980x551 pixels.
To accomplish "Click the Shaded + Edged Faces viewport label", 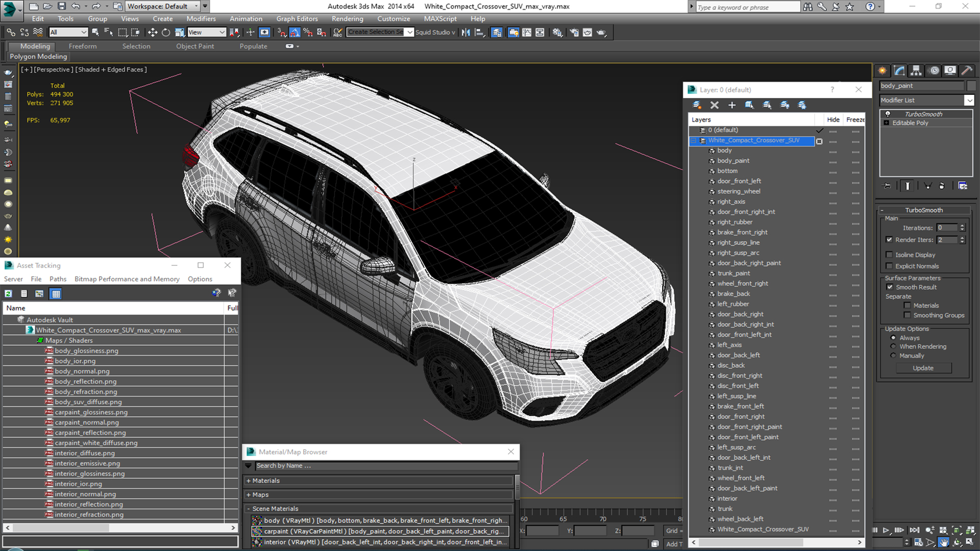I will click(111, 69).
